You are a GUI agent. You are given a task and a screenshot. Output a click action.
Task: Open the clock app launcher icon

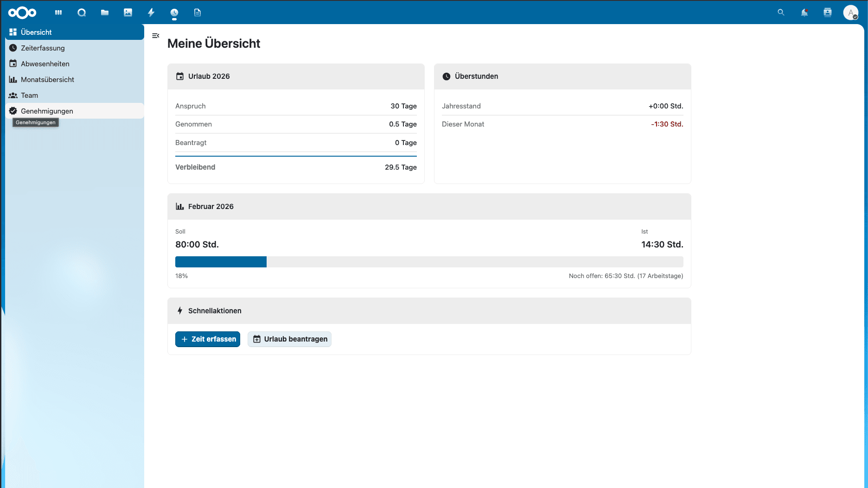pyautogui.click(x=174, y=13)
